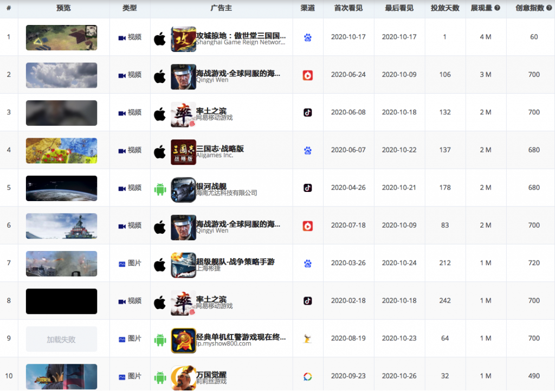Image resolution: width=555 pixels, height=392 pixels.
Task: Click the Baidu channel icon in row 1
Action: click(308, 37)
